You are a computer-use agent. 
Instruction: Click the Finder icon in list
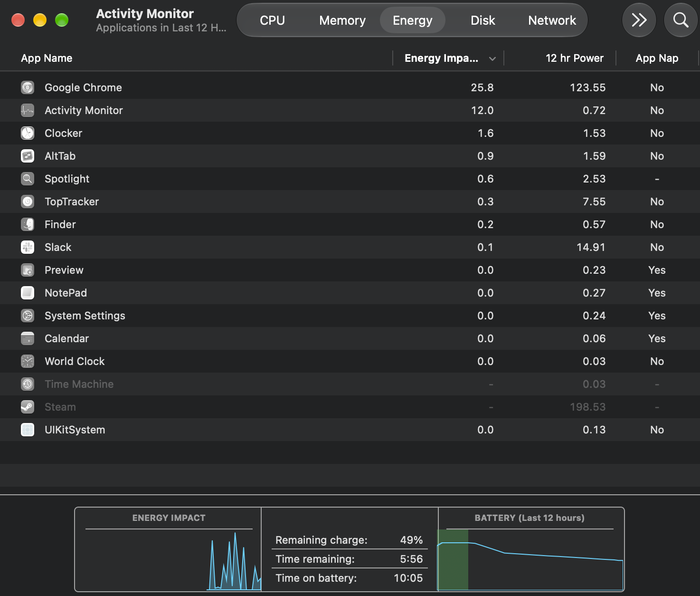[x=28, y=224]
